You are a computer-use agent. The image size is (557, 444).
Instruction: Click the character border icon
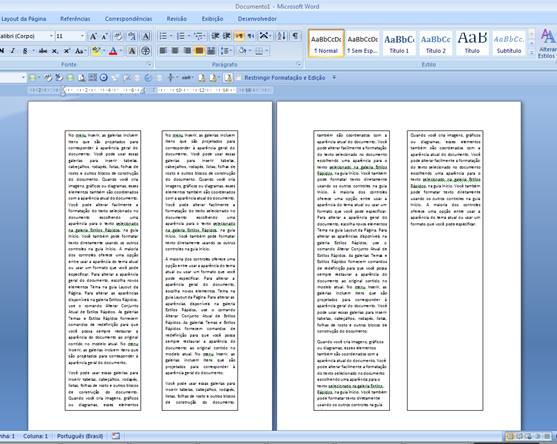[x=146, y=36]
